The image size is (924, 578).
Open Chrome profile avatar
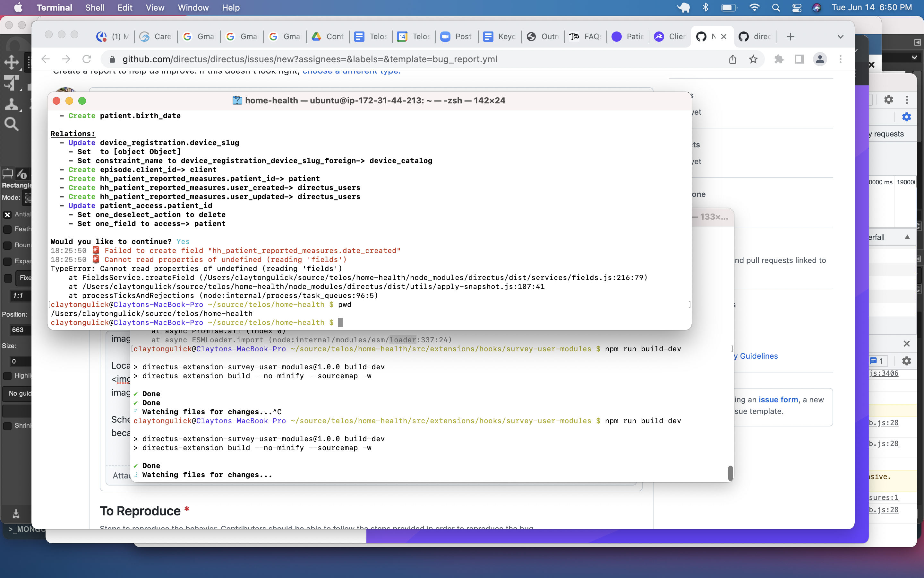(x=820, y=59)
